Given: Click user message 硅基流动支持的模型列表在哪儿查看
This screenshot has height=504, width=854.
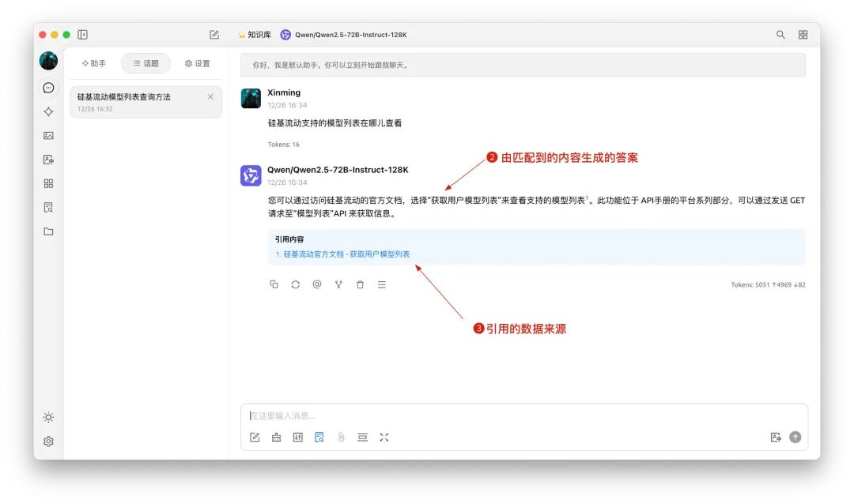Looking at the screenshot, I should pyautogui.click(x=335, y=123).
